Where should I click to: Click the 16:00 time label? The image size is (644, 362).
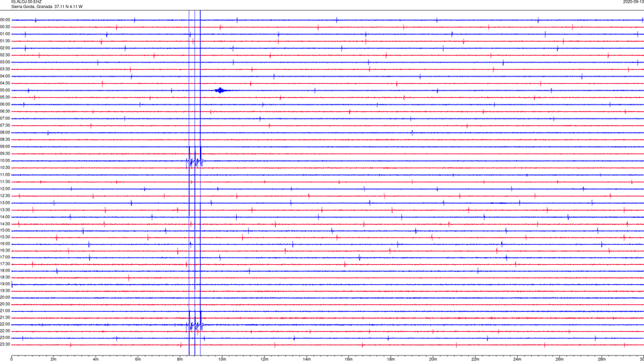(x=5, y=244)
